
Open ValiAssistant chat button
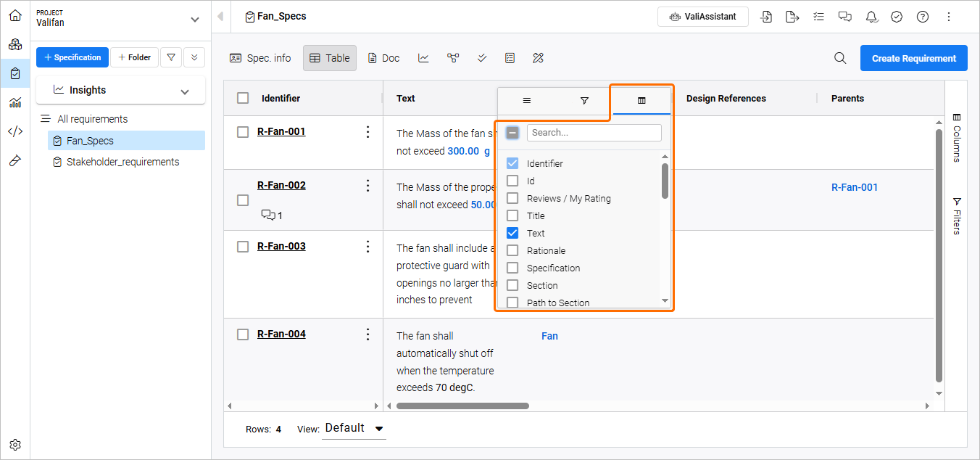click(x=702, y=17)
